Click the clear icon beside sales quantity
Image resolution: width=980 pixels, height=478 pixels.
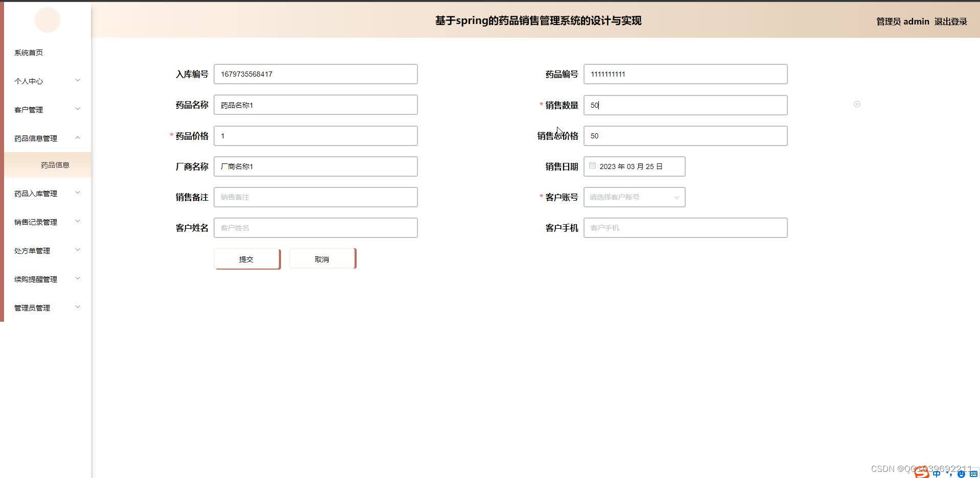(x=857, y=104)
